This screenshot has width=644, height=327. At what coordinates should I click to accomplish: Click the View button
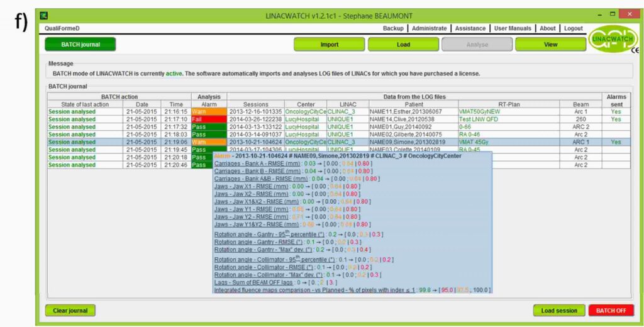551,45
